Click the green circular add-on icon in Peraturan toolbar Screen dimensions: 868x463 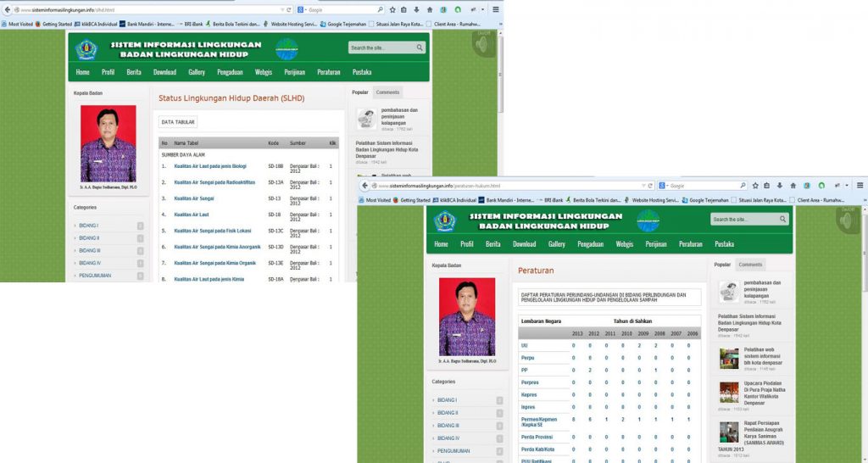point(821,186)
